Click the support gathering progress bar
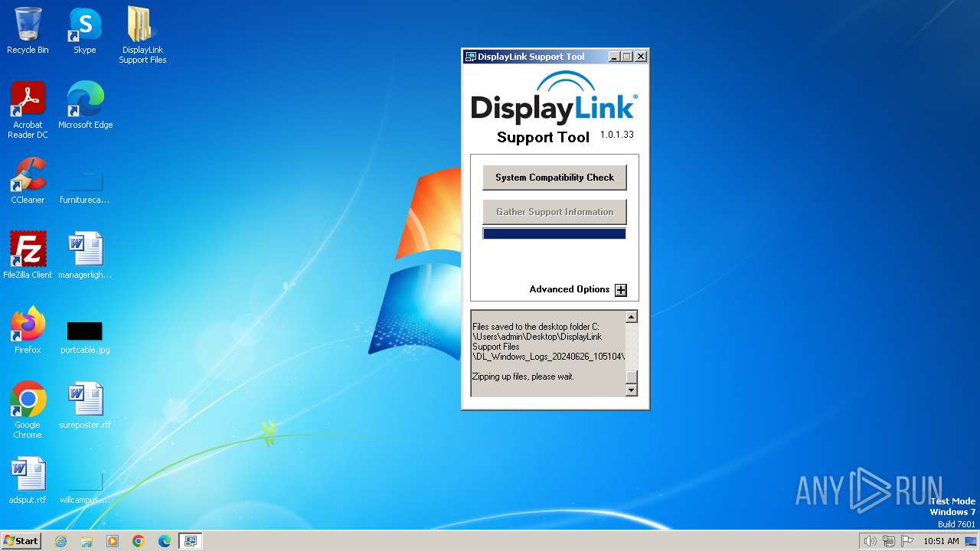 554,234
